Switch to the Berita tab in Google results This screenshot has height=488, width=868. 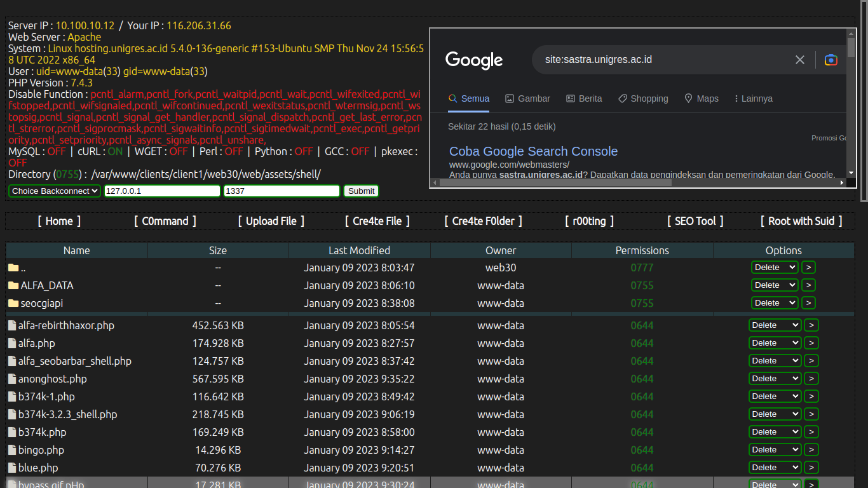point(584,98)
